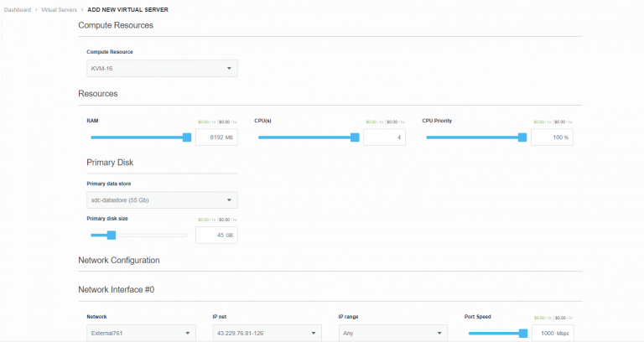Expand the Primary data store dropdown
Viewport: 644px width, 342px height.
162,200
